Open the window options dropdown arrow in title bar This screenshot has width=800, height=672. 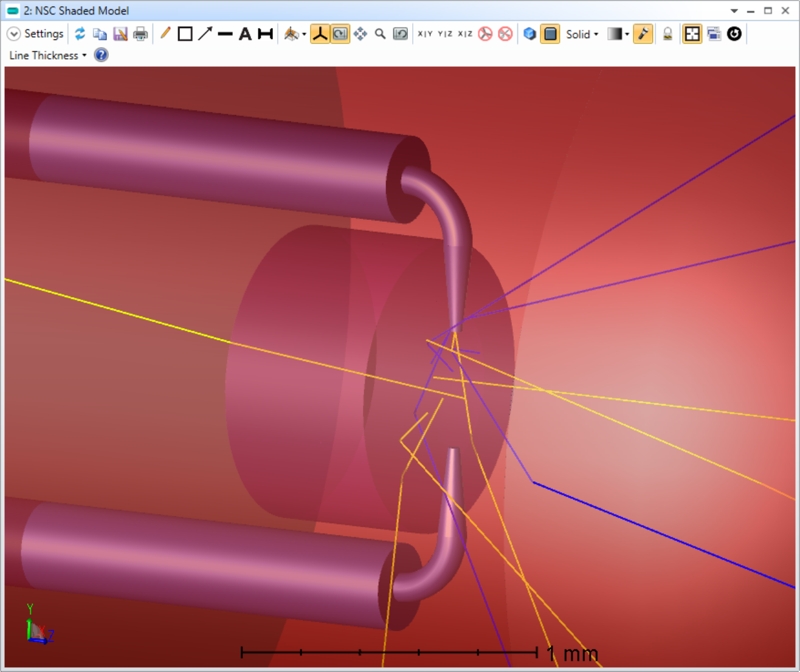tap(734, 11)
